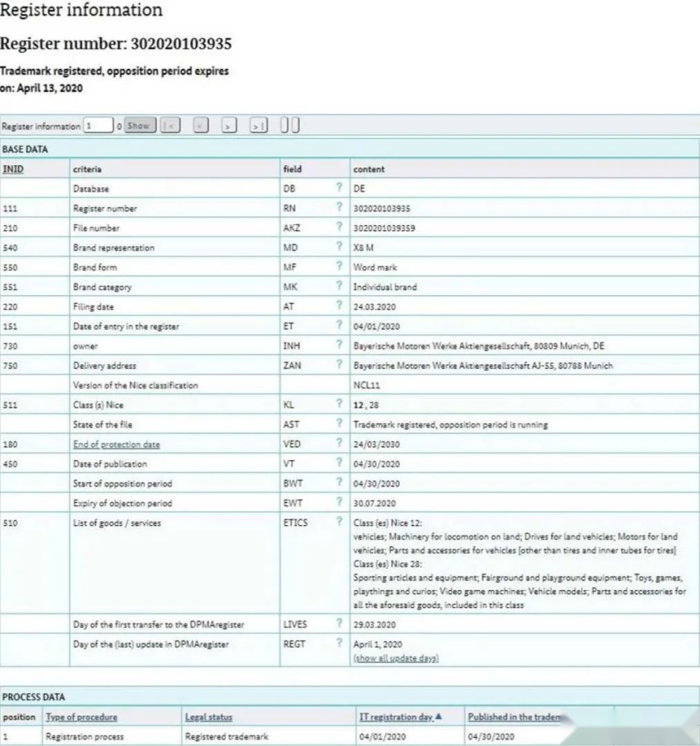Select the Word mark cell
This screenshot has height=746, width=700.
click(375, 267)
